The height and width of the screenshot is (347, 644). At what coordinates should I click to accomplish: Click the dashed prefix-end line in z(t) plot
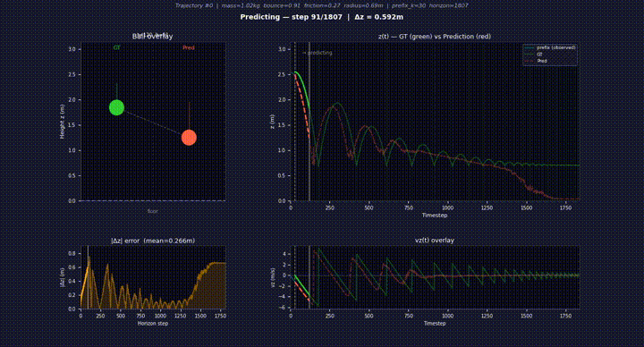click(295, 122)
